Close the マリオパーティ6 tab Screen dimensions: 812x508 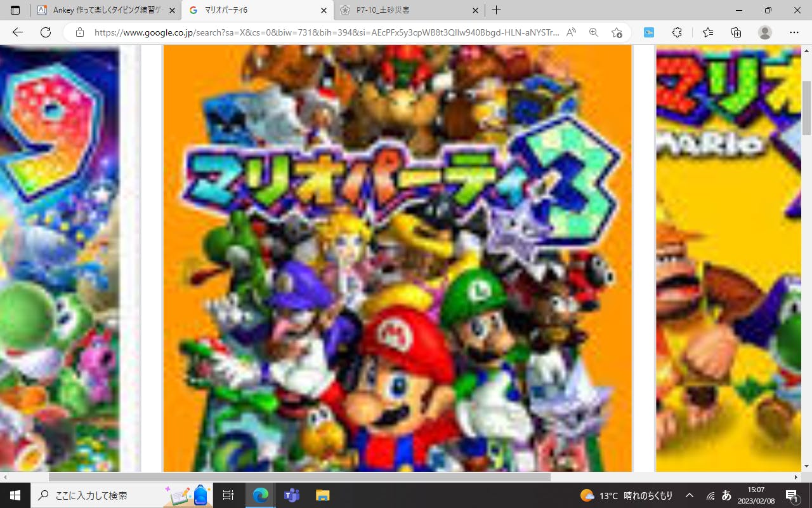pos(324,10)
